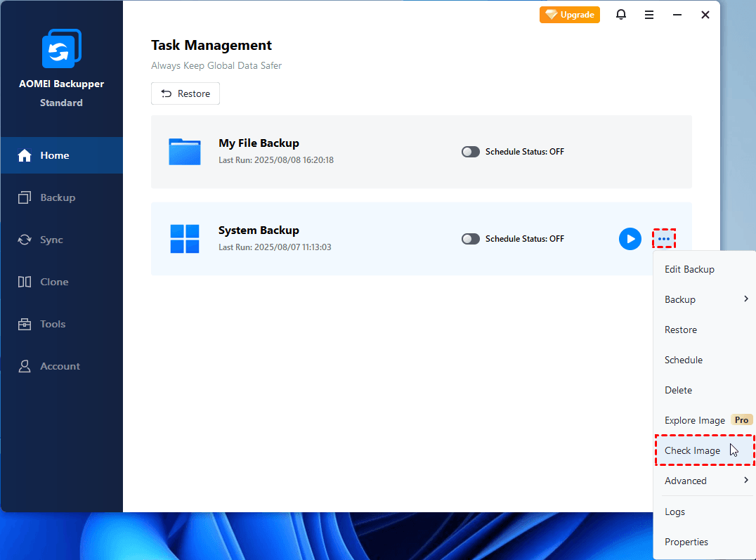The height and width of the screenshot is (560, 756).
Task: Open the Backup section in sidebar
Action: 62,197
